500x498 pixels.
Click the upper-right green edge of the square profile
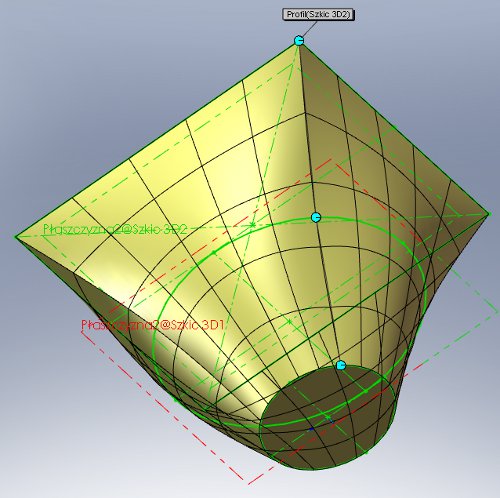(394, 128)
